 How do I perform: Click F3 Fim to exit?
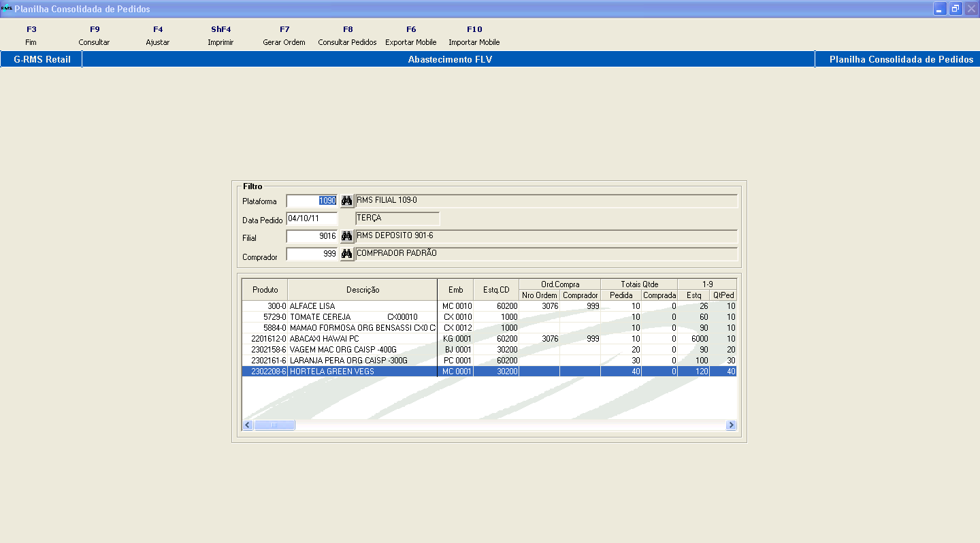coord(31,36)
